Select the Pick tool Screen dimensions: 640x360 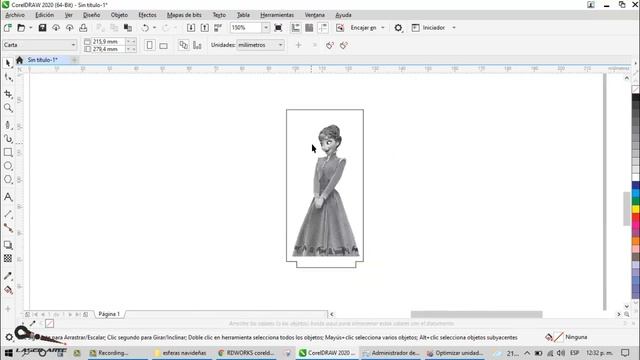point(8,63)
